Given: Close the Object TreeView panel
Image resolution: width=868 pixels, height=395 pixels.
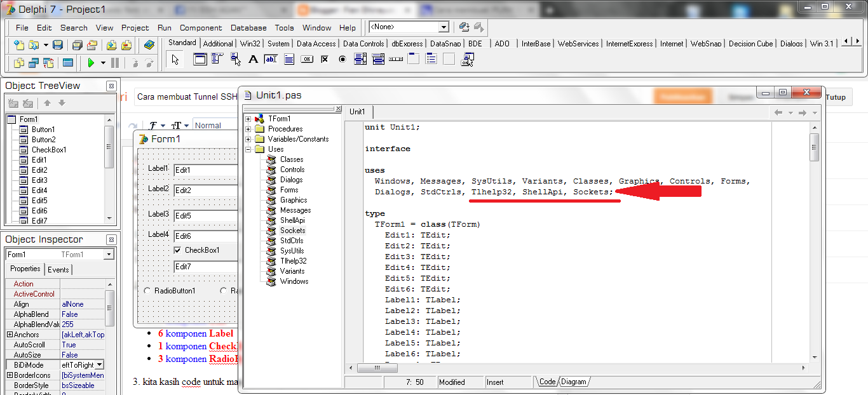Looking at the screenshot, I should click(111, 86).
